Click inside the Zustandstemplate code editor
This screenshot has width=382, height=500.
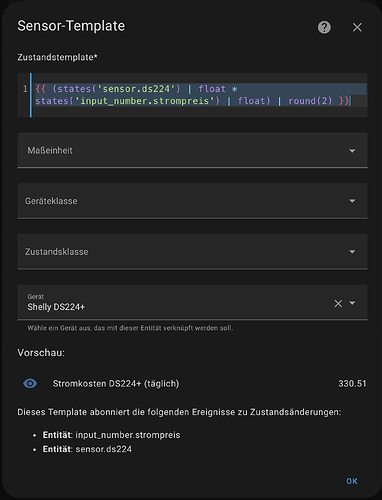pos(192,95)
